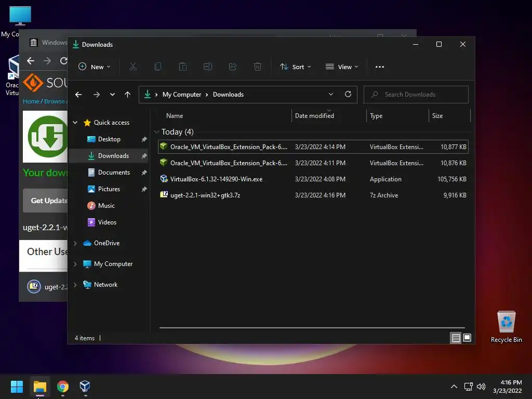Select VirtualBox-6.1.32-149290-Win.exe file
The height and width of the screenshot is (399, 532).
[313, 179]
